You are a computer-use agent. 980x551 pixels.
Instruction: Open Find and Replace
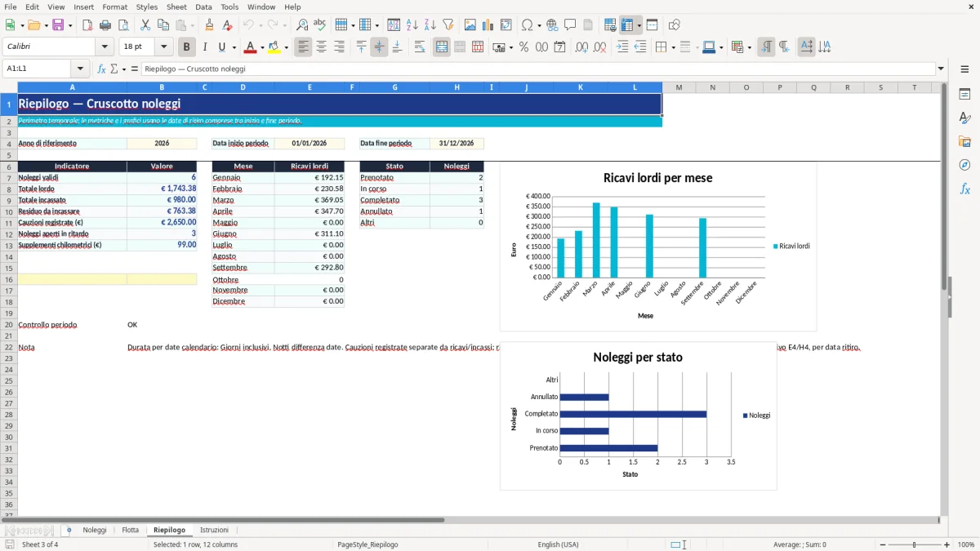point(302,25)
